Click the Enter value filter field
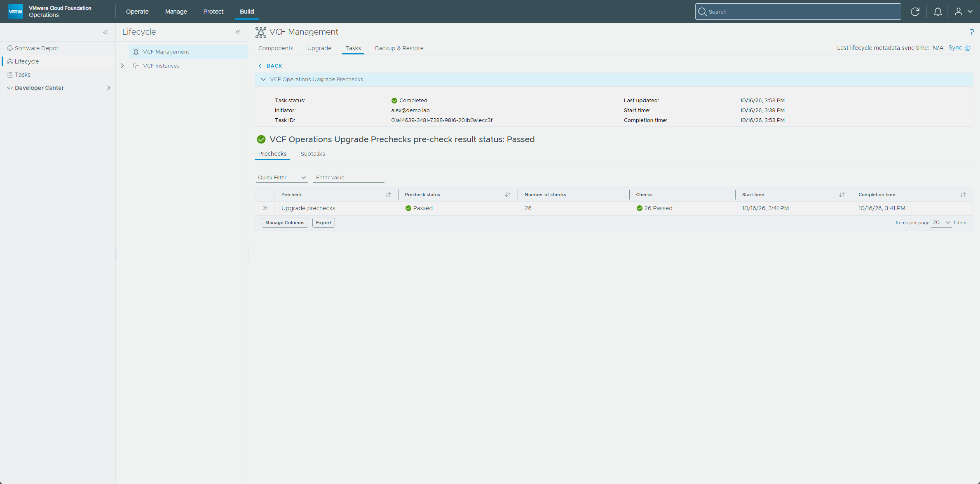 pyautogui.click(x=349, y=178)
